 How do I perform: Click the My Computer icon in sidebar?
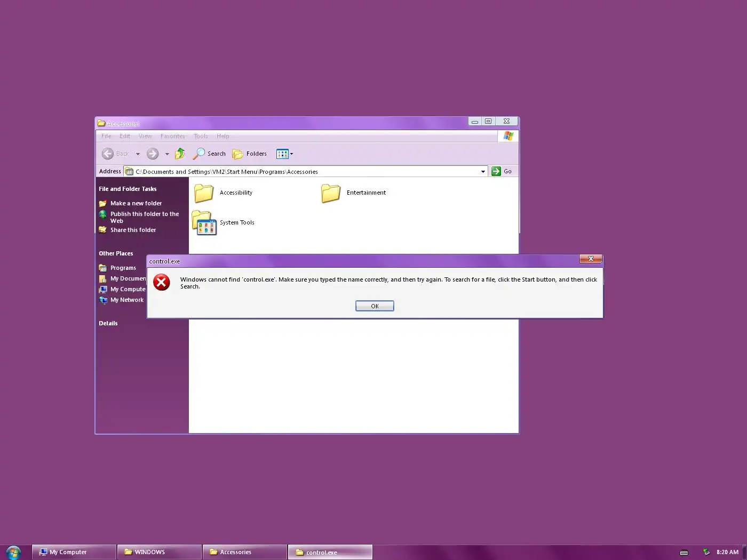[x=103, y=289]
